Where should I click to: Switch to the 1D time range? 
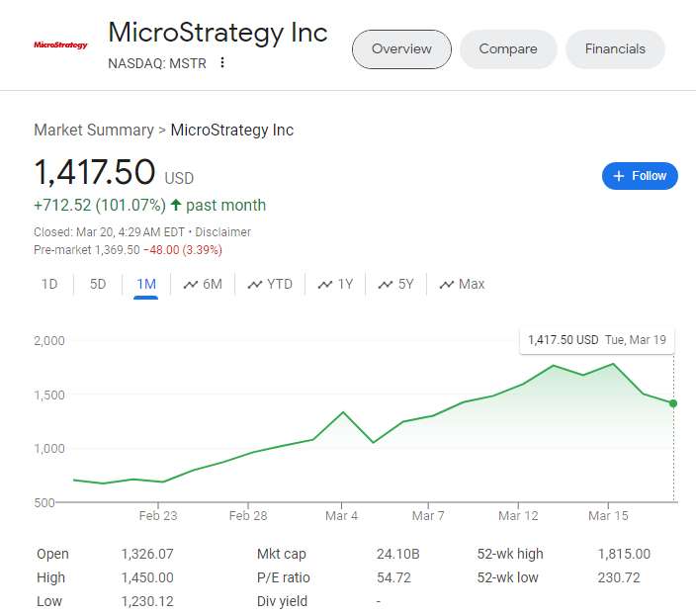pyautogui.click(x=49, y=285)
